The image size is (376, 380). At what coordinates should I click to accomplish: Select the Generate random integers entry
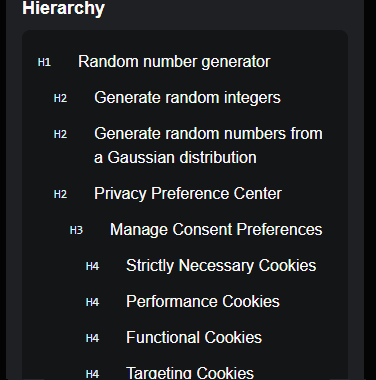(187, 98)
